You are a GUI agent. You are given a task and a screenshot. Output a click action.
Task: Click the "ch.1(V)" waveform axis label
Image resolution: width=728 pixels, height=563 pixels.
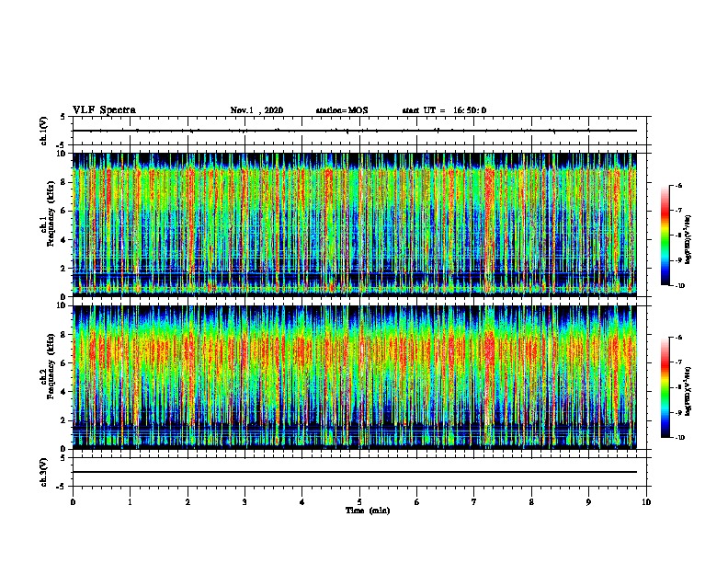coord(44,131)
